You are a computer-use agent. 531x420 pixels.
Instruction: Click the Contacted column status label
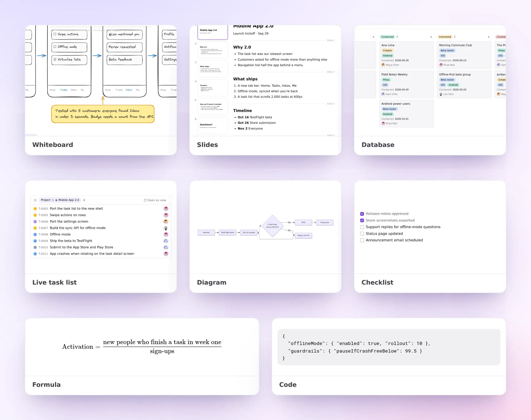pos(387,37)
